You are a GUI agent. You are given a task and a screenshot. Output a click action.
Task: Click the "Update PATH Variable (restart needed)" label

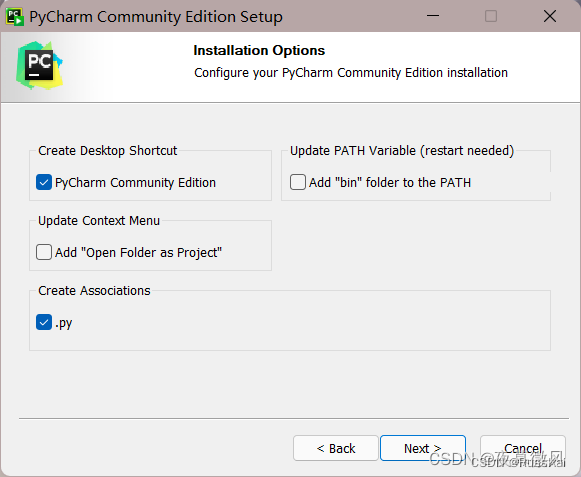coord(402,151)
